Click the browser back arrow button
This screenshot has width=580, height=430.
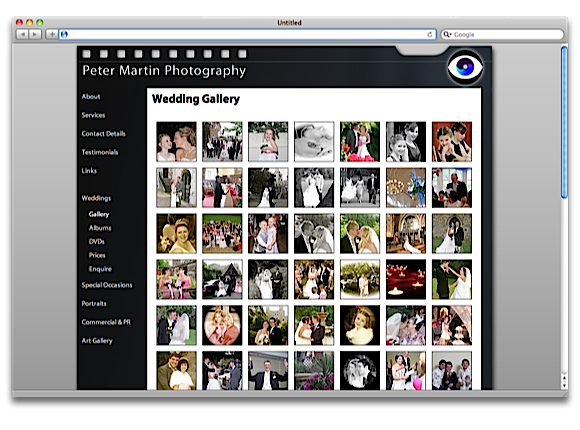[x=23, y=34]
